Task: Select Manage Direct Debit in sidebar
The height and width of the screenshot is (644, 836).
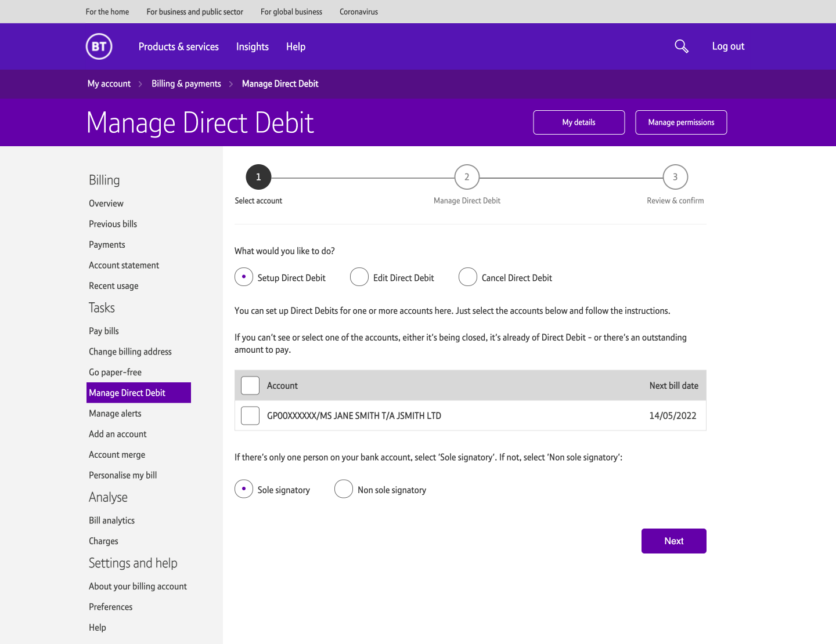Action: (x=139, y=393)
